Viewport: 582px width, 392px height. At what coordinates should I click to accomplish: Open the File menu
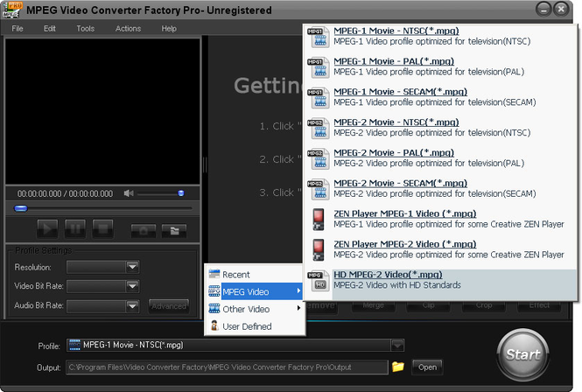tap(18, 29)
